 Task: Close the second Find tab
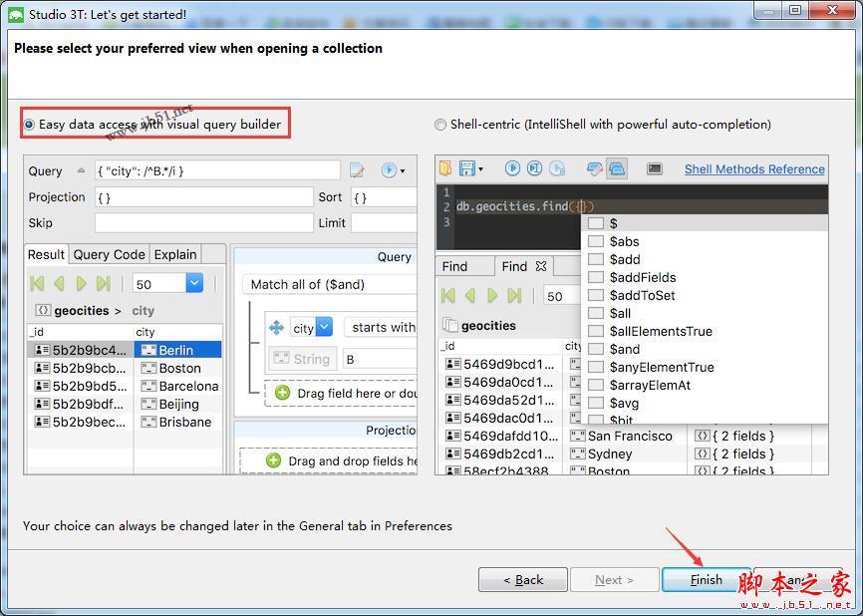tap(541, 266)
